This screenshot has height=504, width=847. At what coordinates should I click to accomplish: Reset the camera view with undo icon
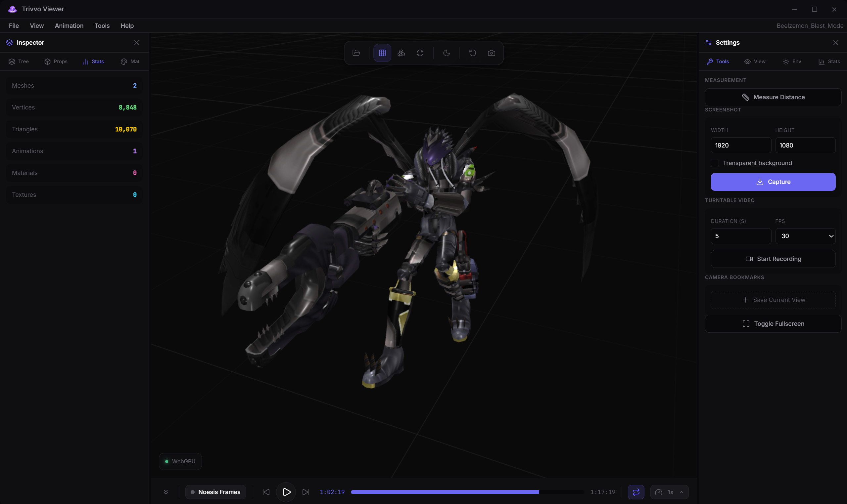(x=472, y=53)
